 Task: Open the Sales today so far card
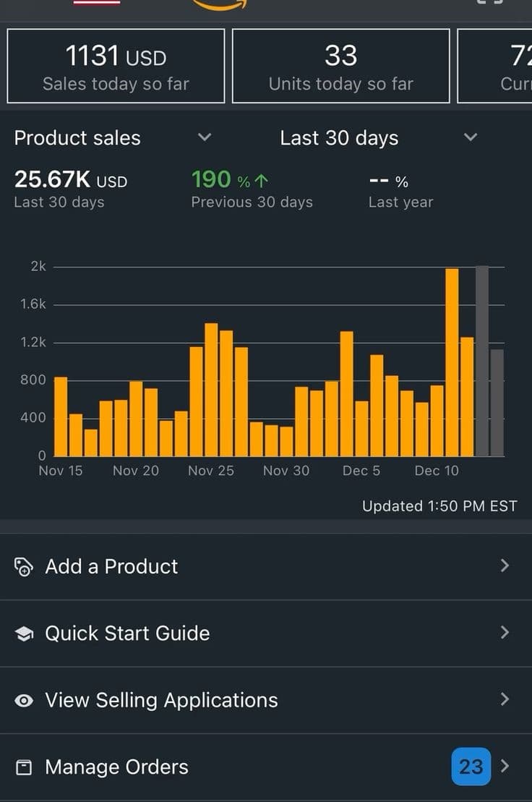point(116,66)
